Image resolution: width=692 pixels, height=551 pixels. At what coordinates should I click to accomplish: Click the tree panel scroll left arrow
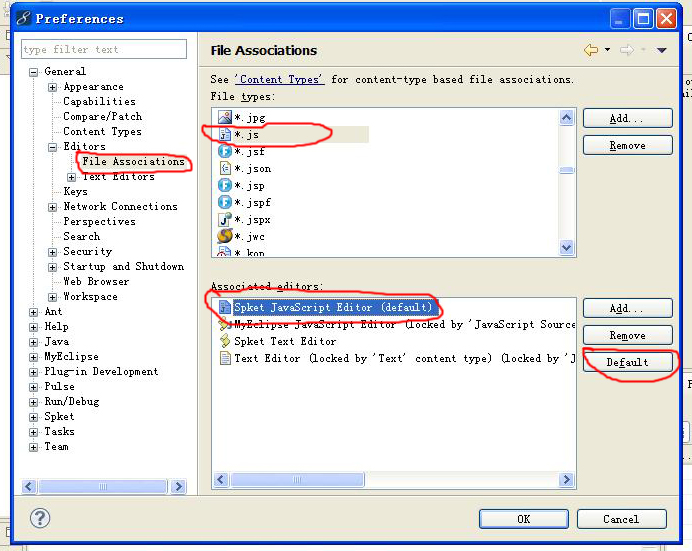coord(30,487)
